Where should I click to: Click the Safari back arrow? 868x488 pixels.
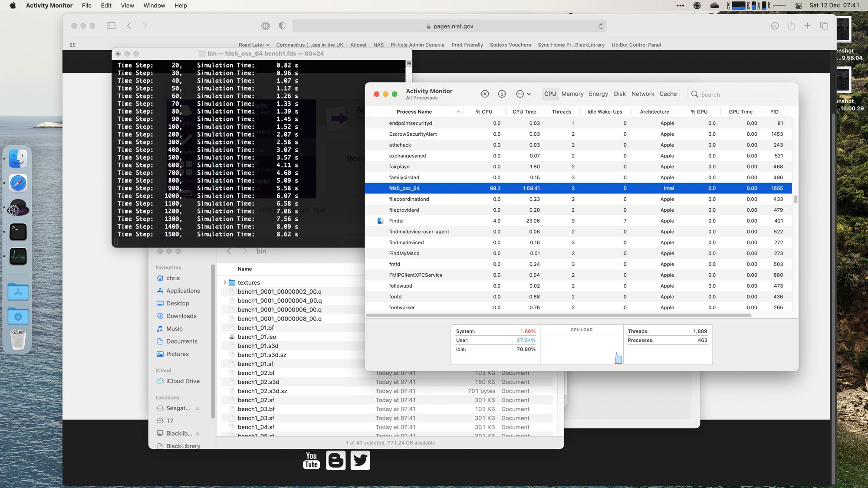tap(129, 26)
